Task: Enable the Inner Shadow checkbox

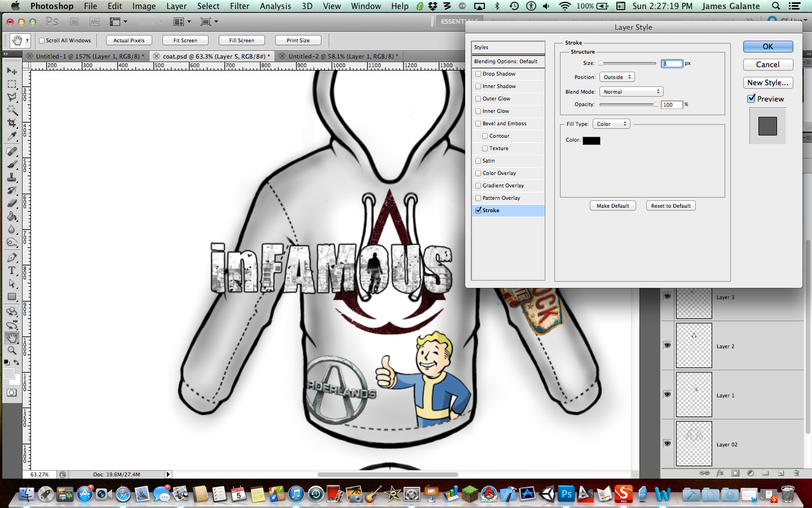Action: click(x=478, y=86)
